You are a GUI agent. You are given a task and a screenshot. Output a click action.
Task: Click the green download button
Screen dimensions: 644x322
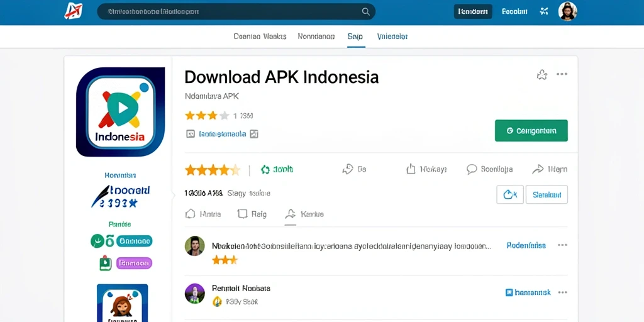[531, 131]
